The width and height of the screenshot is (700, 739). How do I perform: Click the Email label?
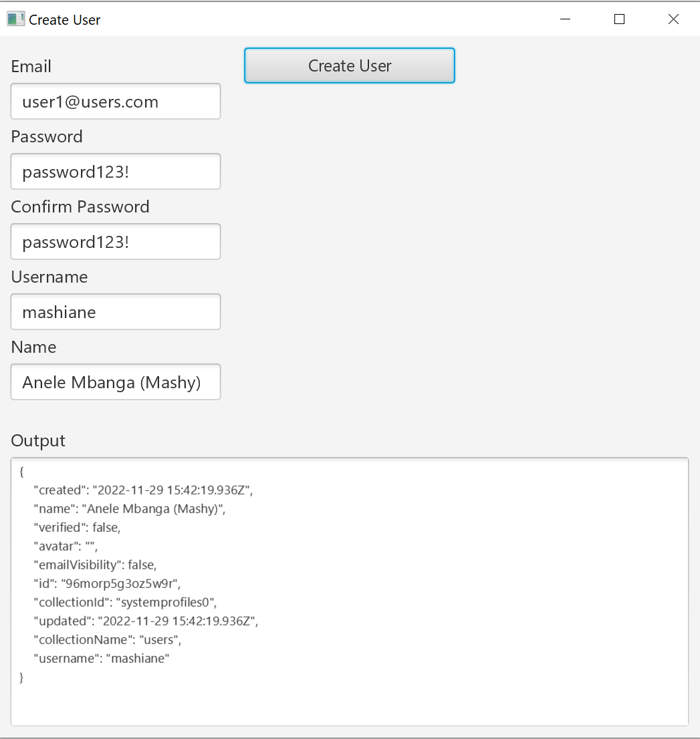[x=31, y=67]
